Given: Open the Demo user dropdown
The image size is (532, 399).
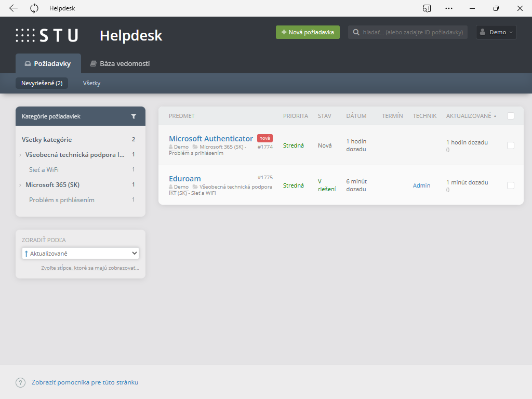Looking at the screenshot, I should (496, 32).
